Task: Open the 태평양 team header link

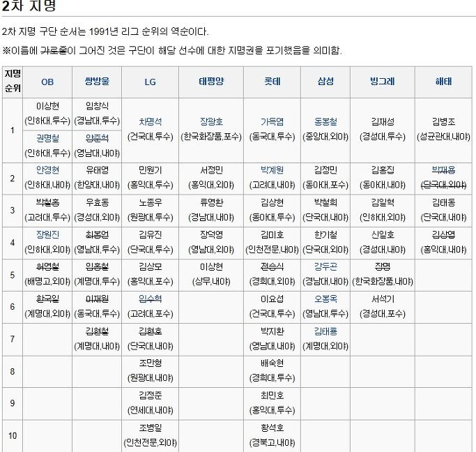Action: [211, 82]
